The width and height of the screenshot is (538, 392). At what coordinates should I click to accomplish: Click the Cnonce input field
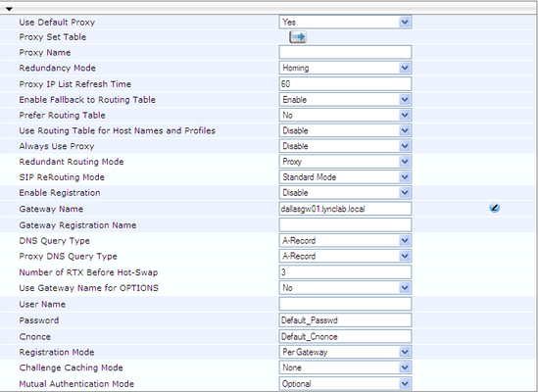click(x=345, y=336)
